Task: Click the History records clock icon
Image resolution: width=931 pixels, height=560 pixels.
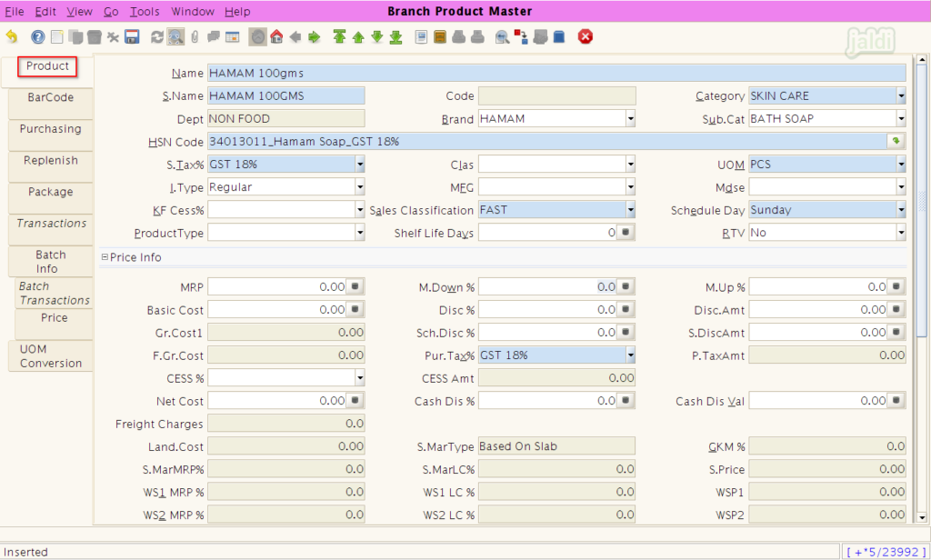Action: pos(257,37)
